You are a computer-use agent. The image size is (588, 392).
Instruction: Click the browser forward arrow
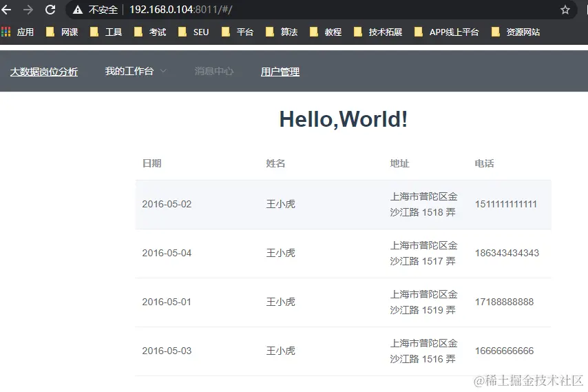pyautogui.click(x=28, y=10)
